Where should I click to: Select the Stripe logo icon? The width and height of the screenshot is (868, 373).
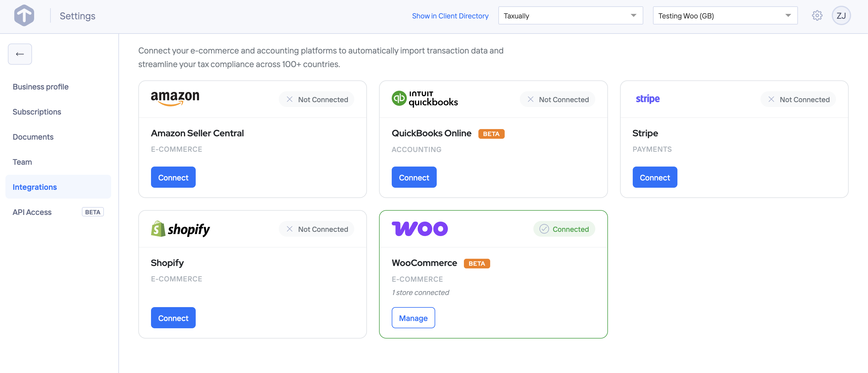[x=647, y=99]
